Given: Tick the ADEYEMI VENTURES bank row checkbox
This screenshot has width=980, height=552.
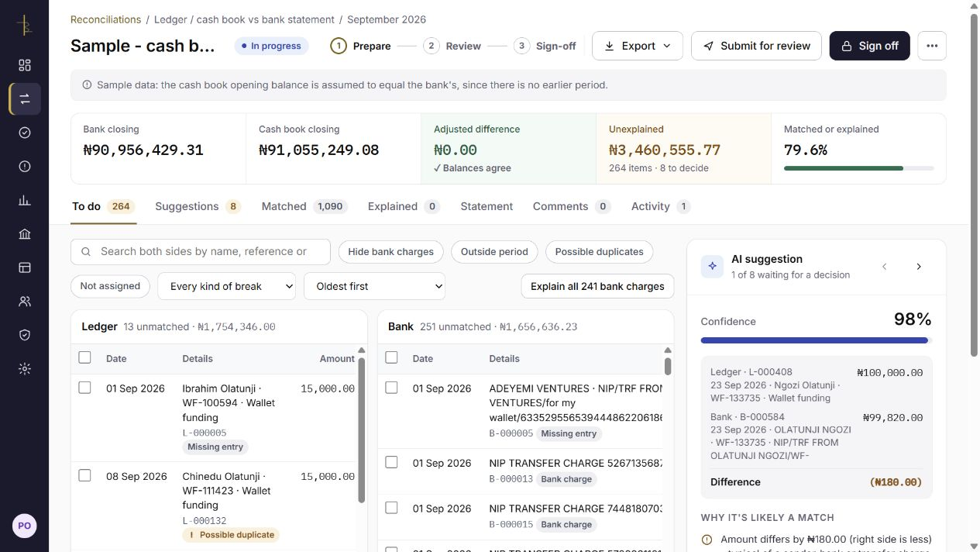Looking at the screenshot, I should (x=391, y=388).
